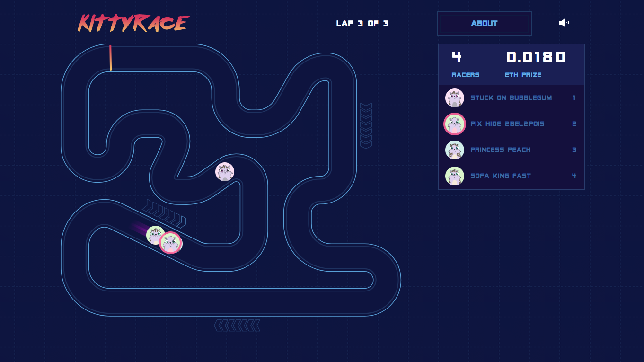Click the red finish line marker on track

tap(110, 58)
